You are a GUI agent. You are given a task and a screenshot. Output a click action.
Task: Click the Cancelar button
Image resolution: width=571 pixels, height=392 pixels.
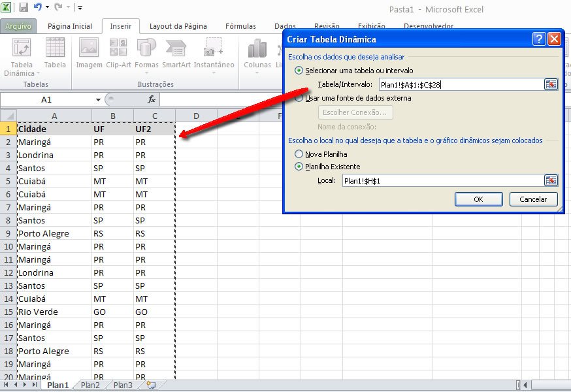click(x=532, y=199)
